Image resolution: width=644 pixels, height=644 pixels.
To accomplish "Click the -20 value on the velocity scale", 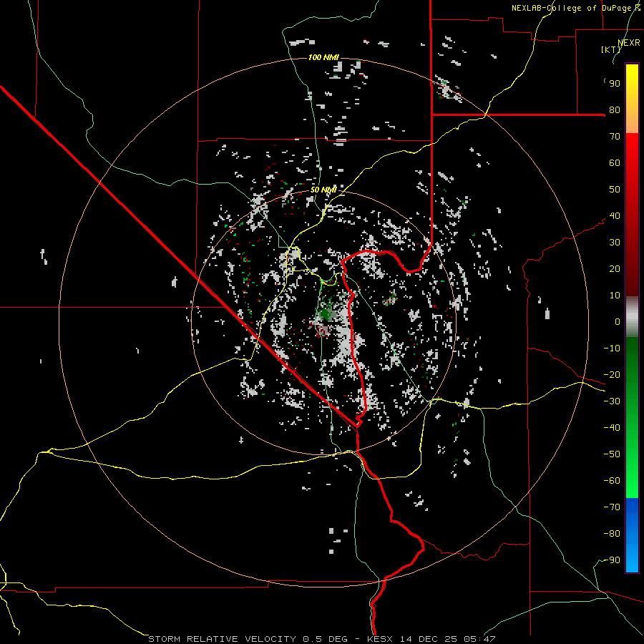I will tap(612, 375).
